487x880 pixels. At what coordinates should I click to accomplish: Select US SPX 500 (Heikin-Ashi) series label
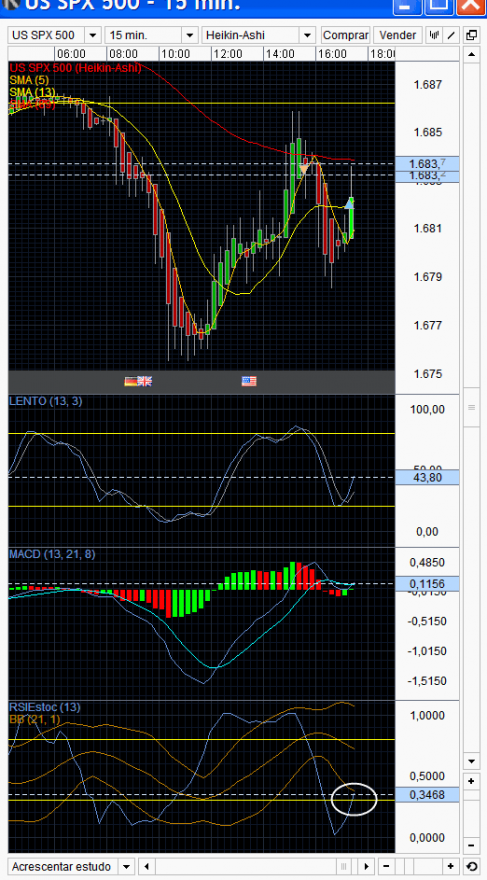[75, 67]
